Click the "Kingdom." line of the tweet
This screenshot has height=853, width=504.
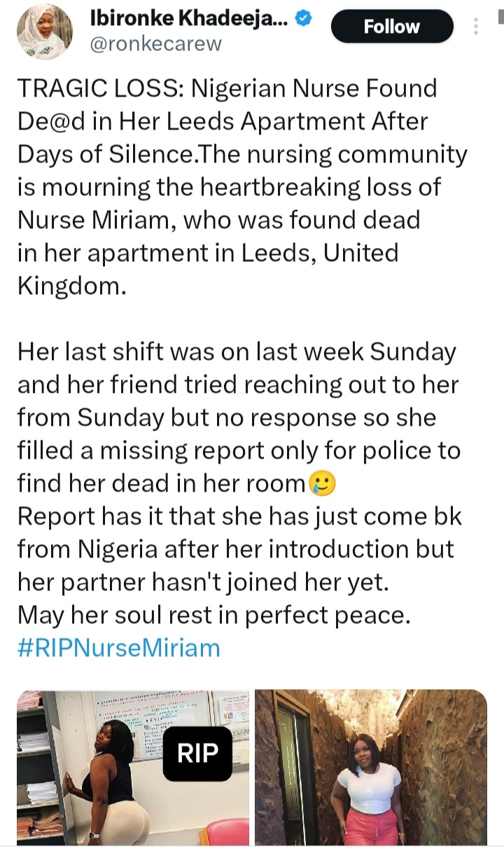tap(71, 285)
